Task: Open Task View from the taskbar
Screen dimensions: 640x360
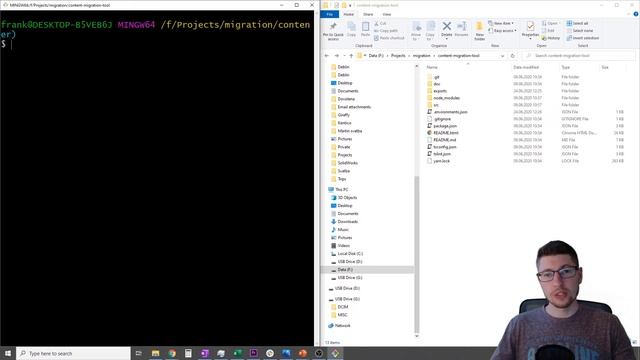Action: pos(138,353)
